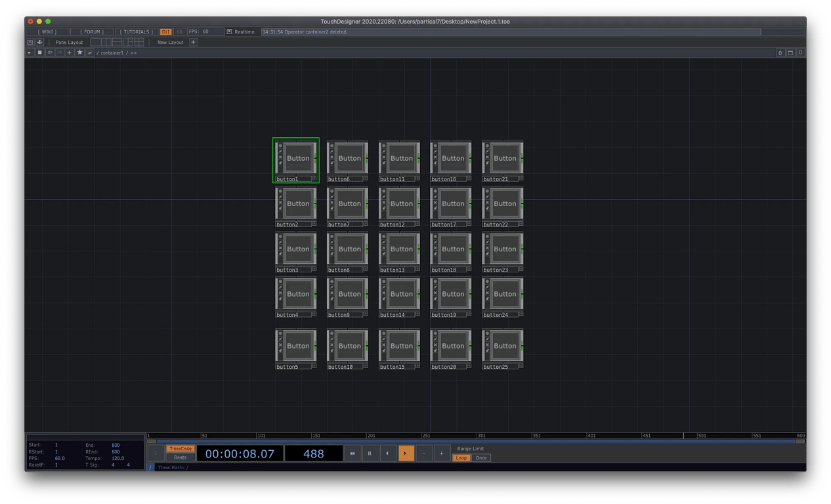Image resolution: width=831 pixels, height=504 pixels.
Task: Open the FORUM link in the top bar
Action: point(93,31)
